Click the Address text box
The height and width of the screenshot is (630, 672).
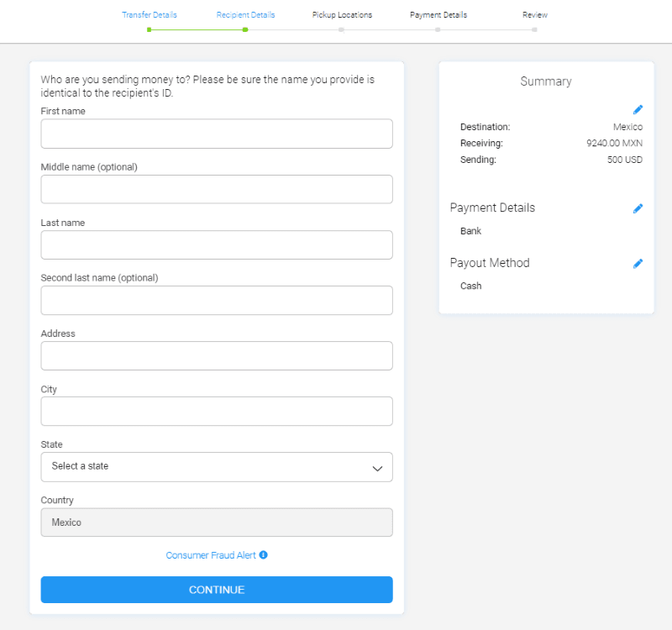pyautogui.click(x=216, y=355)
